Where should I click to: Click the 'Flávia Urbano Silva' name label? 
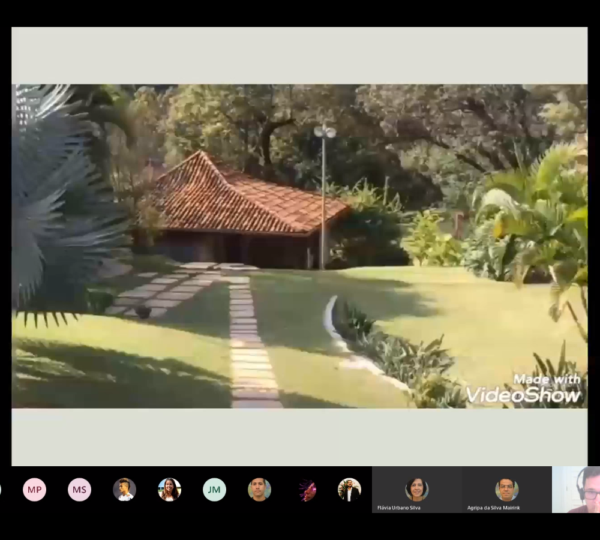399,508
